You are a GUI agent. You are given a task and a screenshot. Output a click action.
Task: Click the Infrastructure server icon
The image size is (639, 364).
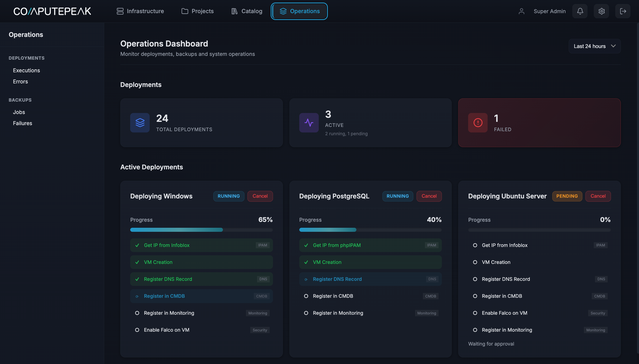click(x=120, y=11)
